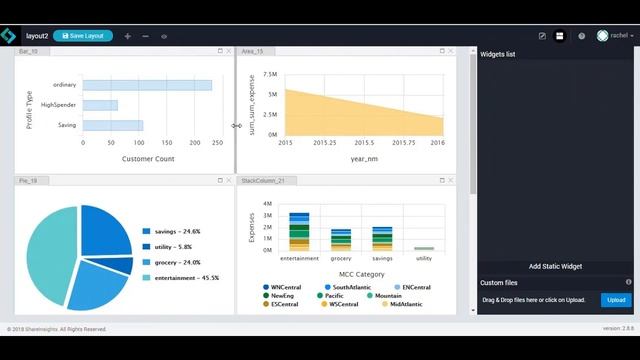Close the Bar_10 widget
640x360 pixels.
[x=229, y=51]
